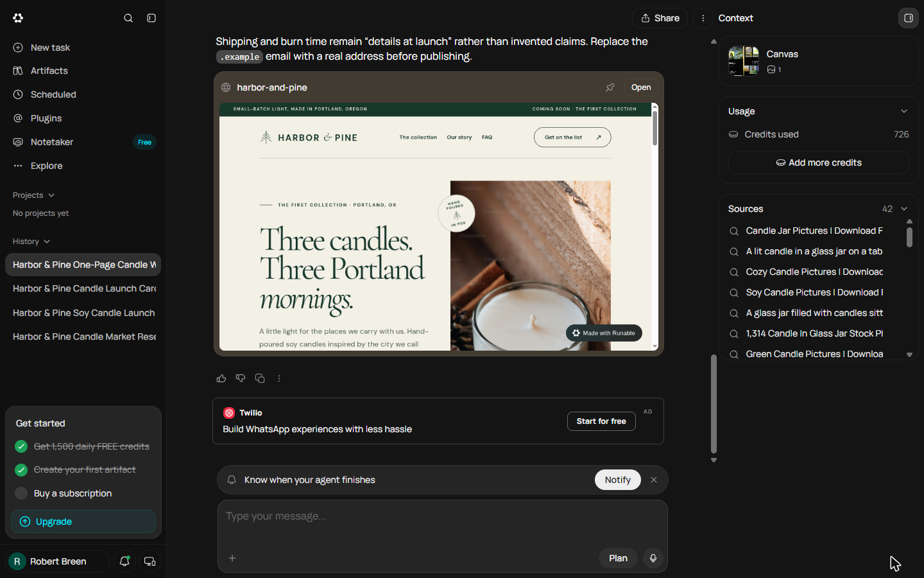
Task: Click the Notify button
Action: click(x=618, y=480)
